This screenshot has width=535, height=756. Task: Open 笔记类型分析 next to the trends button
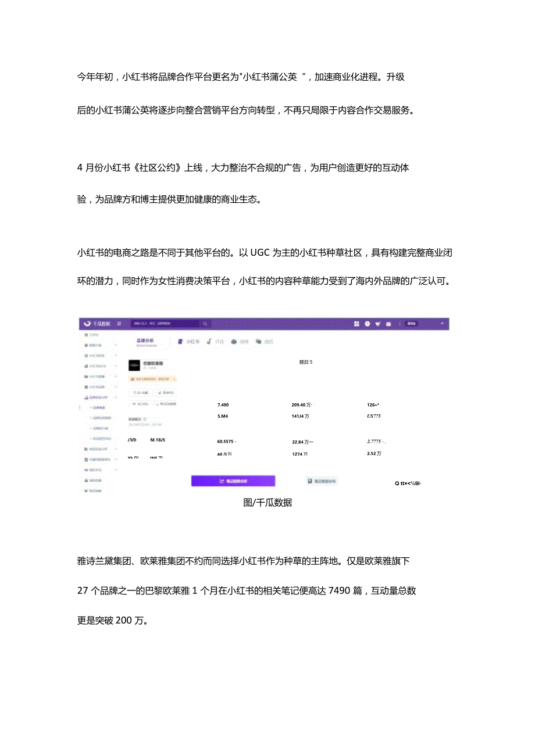tap(323, 482)
